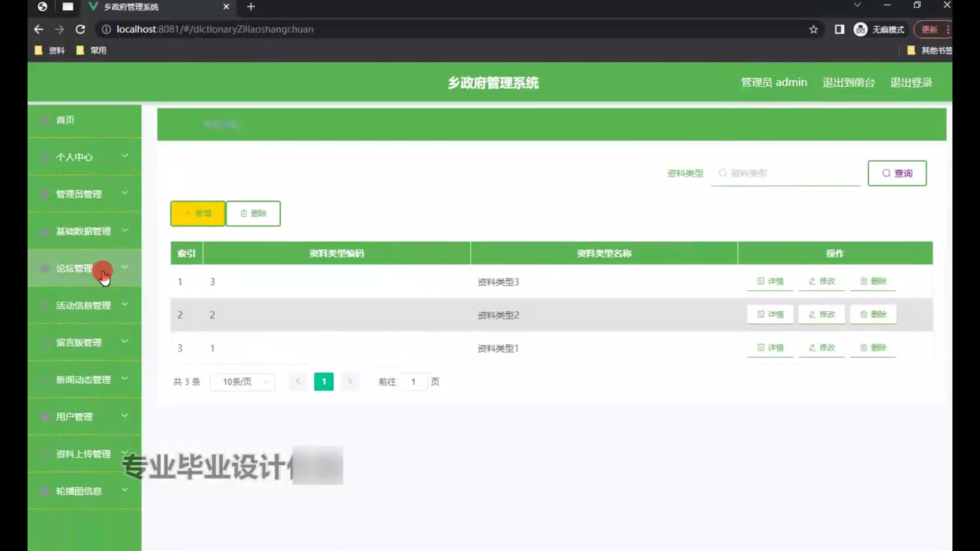Click the 更新 browser update button
Screen dimensions: 980x551
pyautogui.click(x=929, y=29)
